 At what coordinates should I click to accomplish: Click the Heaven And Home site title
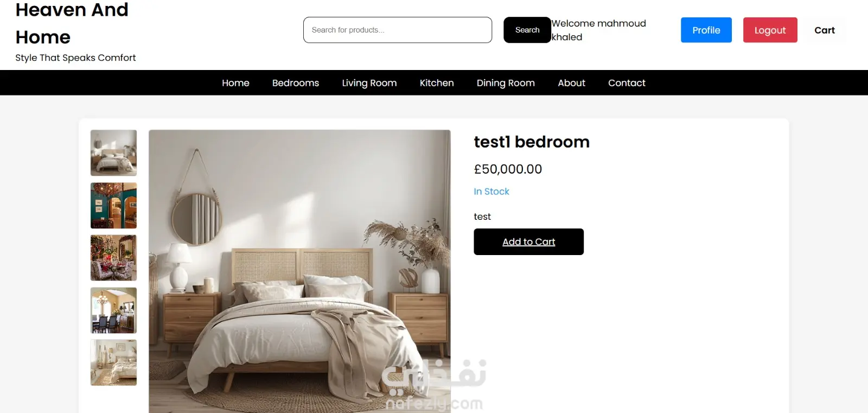[72, 23]
